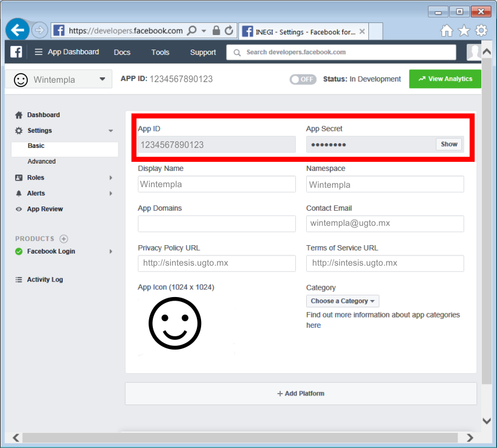
Task: Go back with the browser back arrow
Action: [18, 30]
